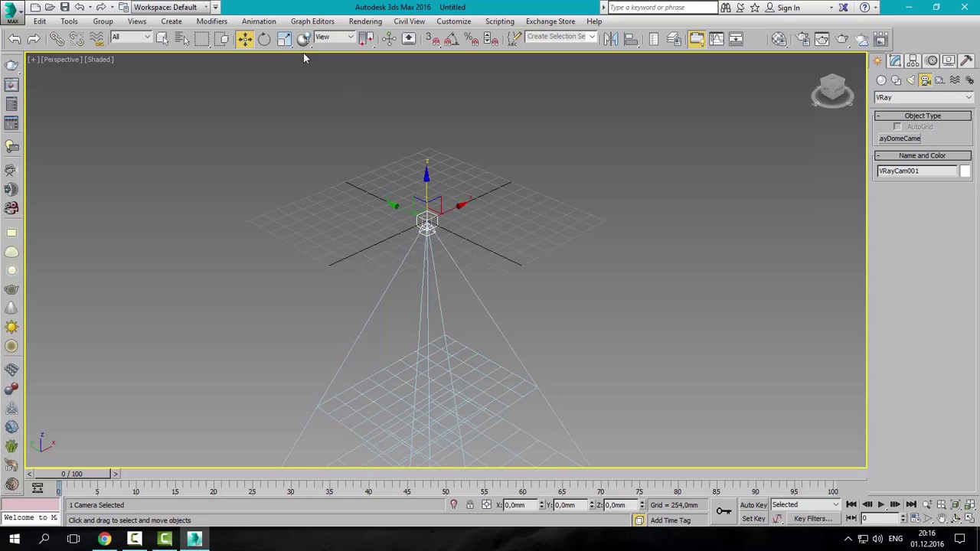
Task: Open the Workspace: Default dropdown
Action: coord(170,7)
